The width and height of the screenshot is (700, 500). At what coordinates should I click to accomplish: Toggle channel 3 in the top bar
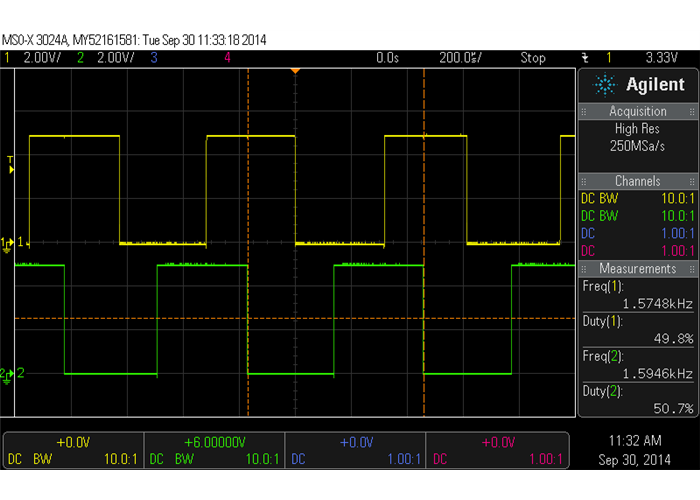click(x=154, y=58)
